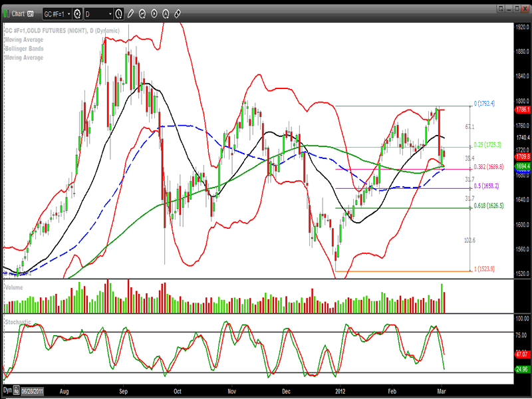Click the green link indicator beside Chart
The height and width of the screenshot is (399, 532).
6,13
